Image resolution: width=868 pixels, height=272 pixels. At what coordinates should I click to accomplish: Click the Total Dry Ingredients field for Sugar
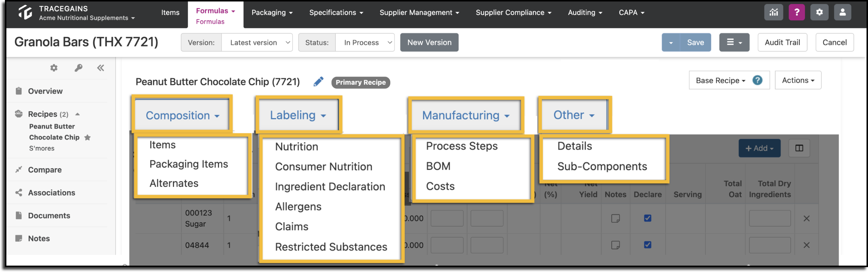click(x=770, y=218)
